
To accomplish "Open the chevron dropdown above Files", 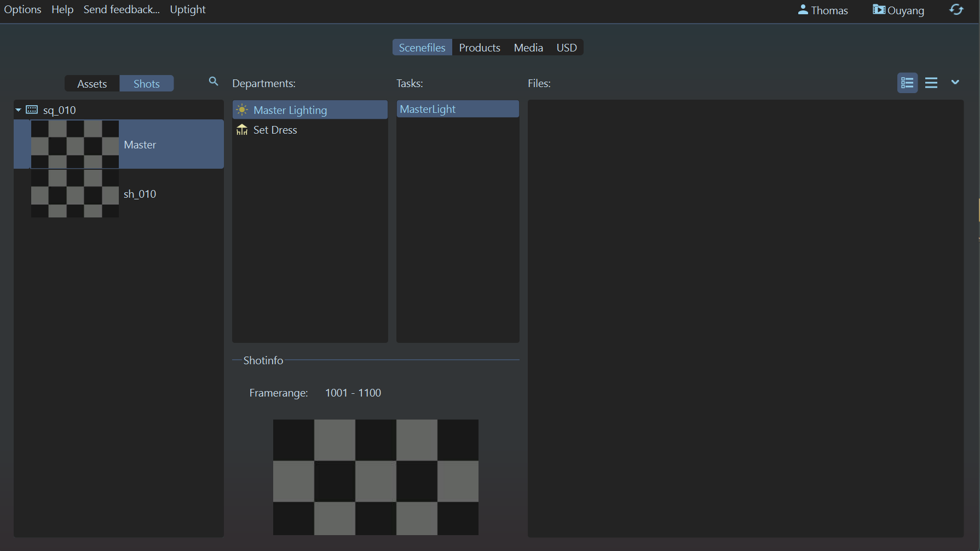I will pos(955,82).
